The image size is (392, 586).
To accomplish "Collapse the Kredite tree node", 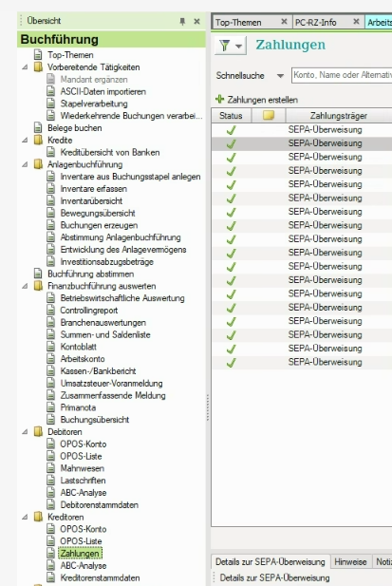I will pos(25,141).
